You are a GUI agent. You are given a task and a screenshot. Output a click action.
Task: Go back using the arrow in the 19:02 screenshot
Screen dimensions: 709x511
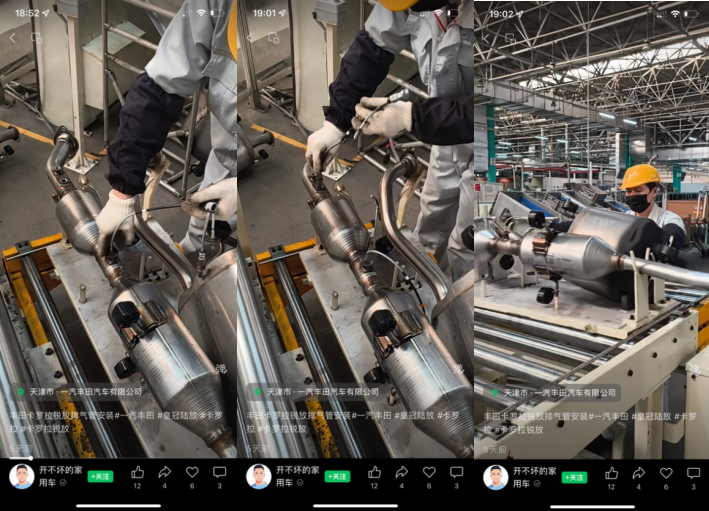pos(486,37)
